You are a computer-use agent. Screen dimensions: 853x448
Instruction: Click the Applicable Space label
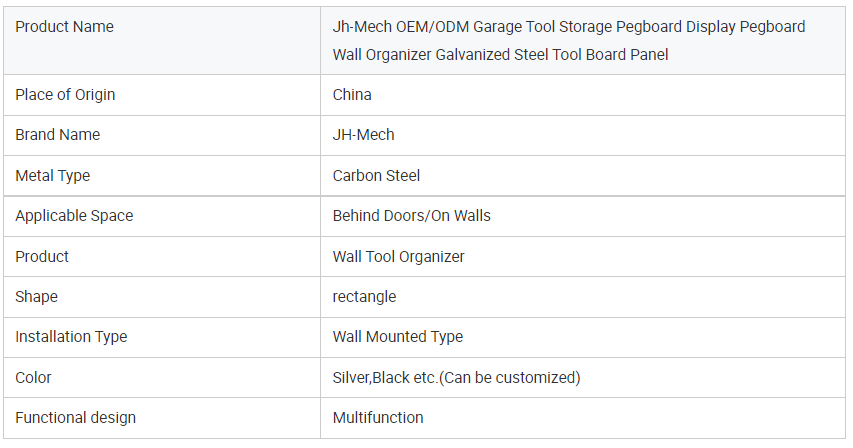tap(74, 216)
